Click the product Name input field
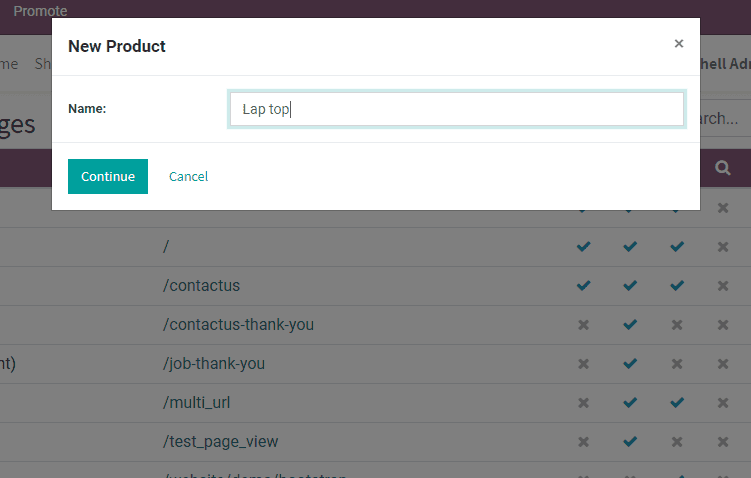Viewport: 751px width, 478px height. click(x=457, y=109)
